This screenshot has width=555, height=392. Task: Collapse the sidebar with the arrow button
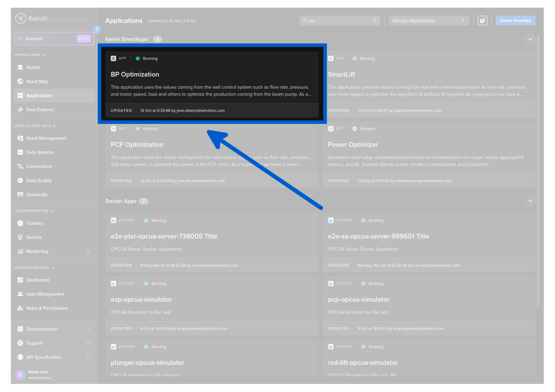click(97, 29)
